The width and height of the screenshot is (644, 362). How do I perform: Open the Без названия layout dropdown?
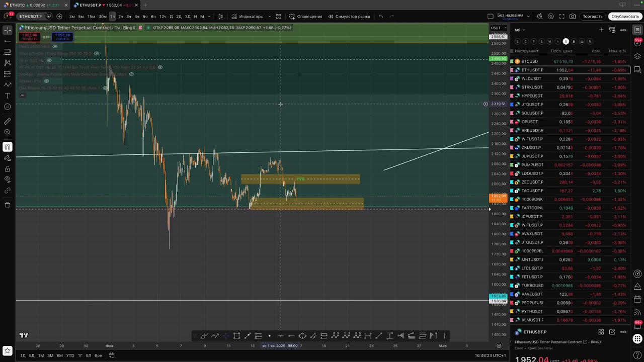click(528, 17)
